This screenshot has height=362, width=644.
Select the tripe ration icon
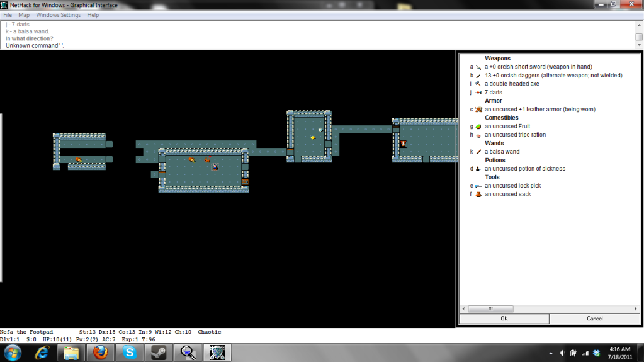[x=478, y=135]
